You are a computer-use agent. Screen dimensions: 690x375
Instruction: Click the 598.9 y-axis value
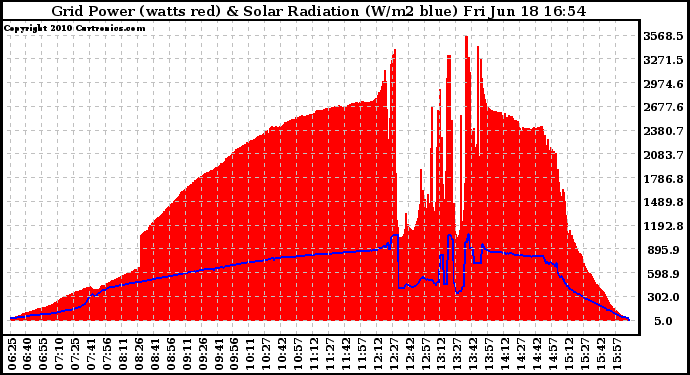[666, 274]
